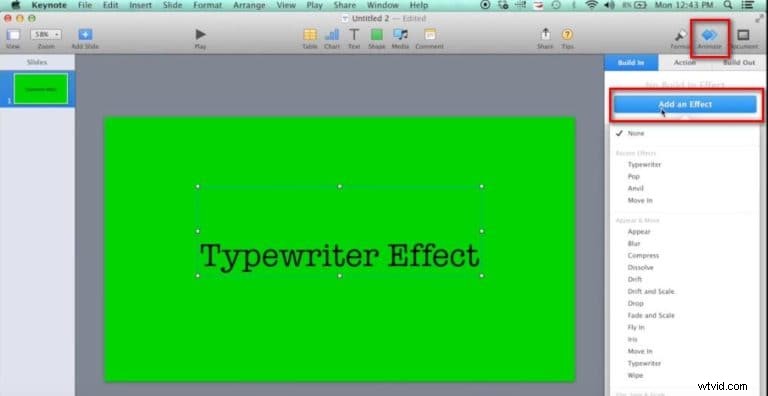Screen dimensions: 768x396
Task: Choose Typewriter under Appear & Move
Action: 644,363
